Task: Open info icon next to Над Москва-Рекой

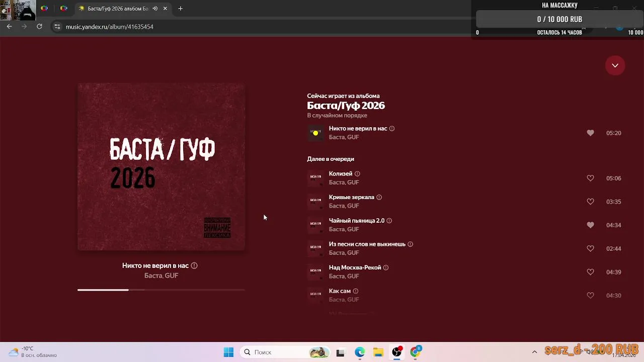Action: (x=386, y=267)
